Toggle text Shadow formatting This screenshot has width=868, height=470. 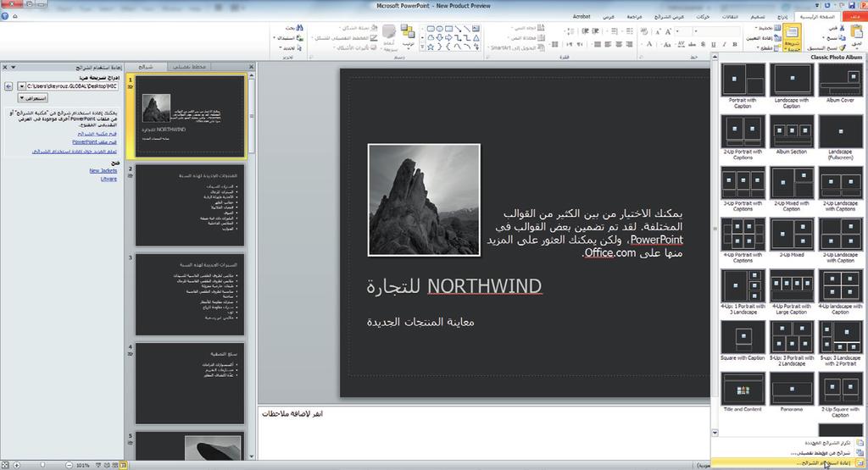[703, 44]
